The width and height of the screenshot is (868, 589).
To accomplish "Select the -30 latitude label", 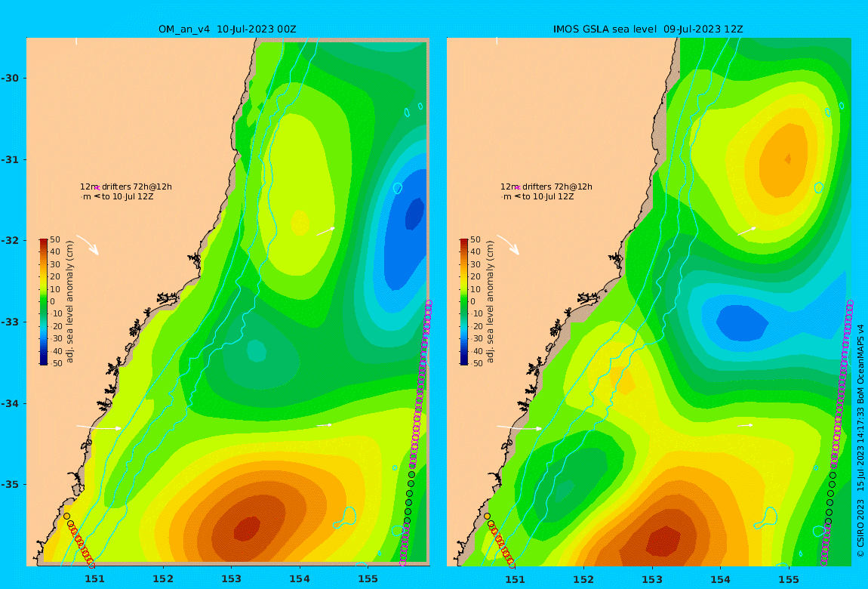I will [11, 78].
